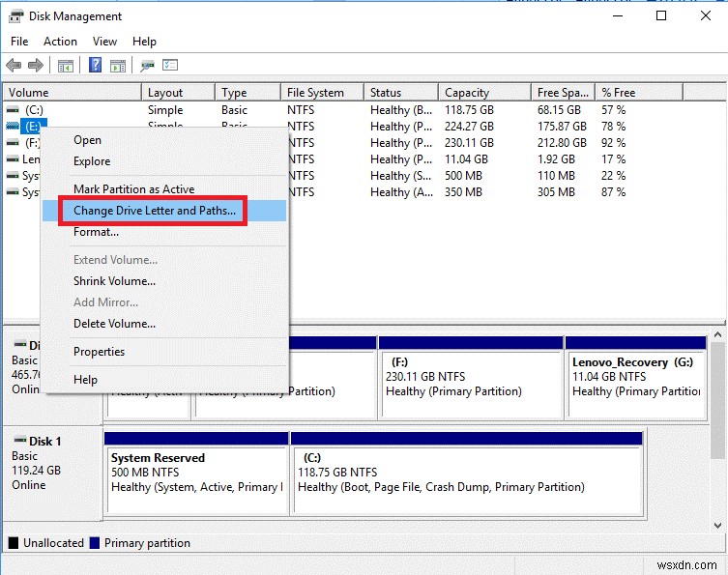This screenshot has height=575, width=728.
Task: Click the blue Help question-mark icon
Action: tap(95, 65)
